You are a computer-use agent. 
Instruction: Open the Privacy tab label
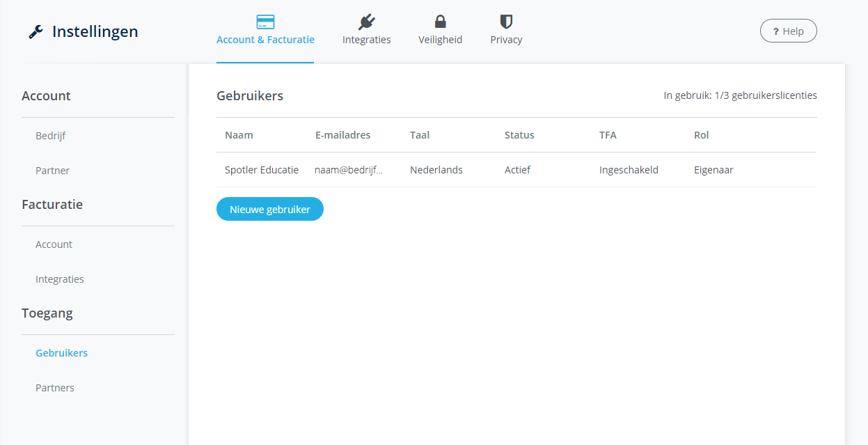click(506, 40)
